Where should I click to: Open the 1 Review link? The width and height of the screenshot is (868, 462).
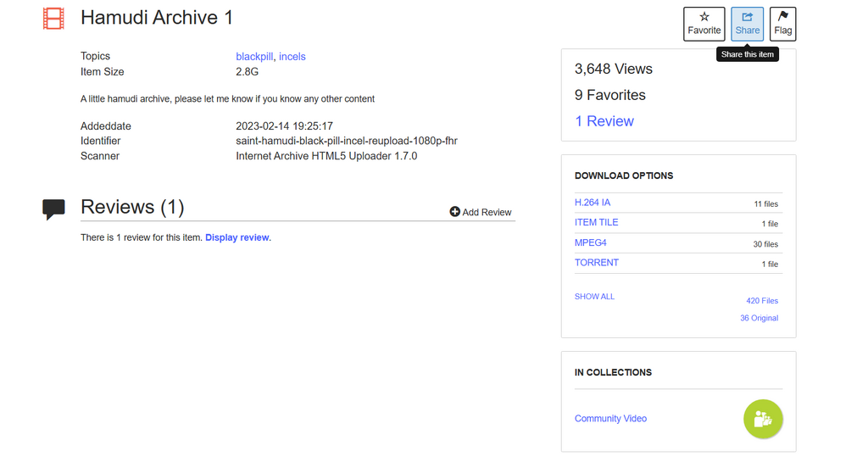tap(604, 121)
